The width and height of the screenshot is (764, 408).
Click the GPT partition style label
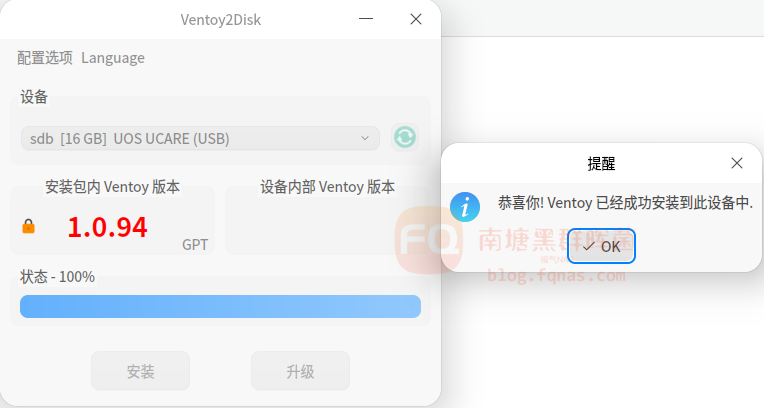tap(195, 244)
